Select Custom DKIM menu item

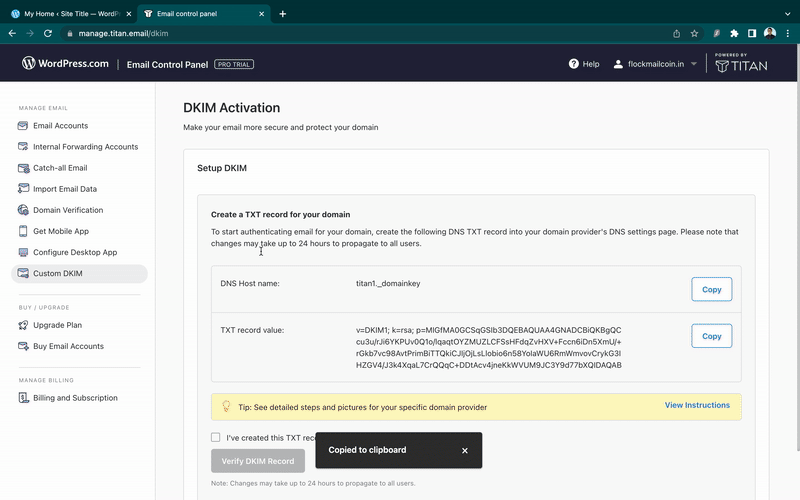(79, 273)
